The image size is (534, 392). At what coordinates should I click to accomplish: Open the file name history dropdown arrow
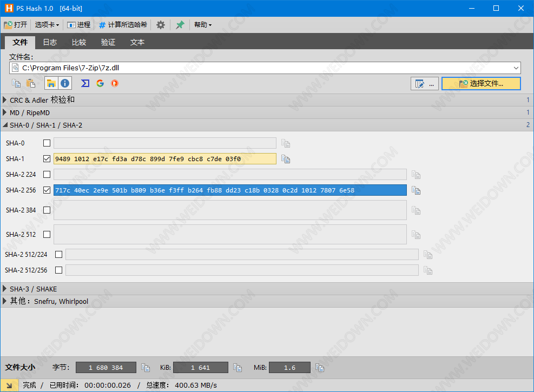(516, 68)
